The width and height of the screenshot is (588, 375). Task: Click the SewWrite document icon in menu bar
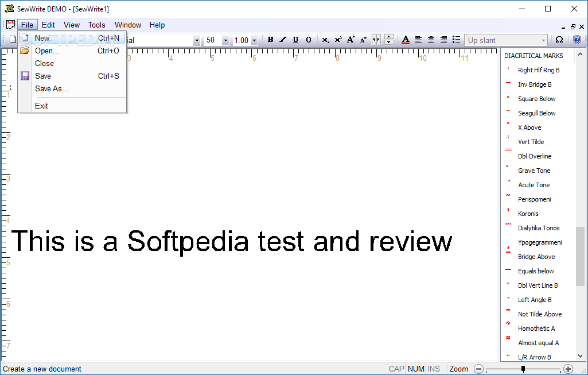coord(10,25)
